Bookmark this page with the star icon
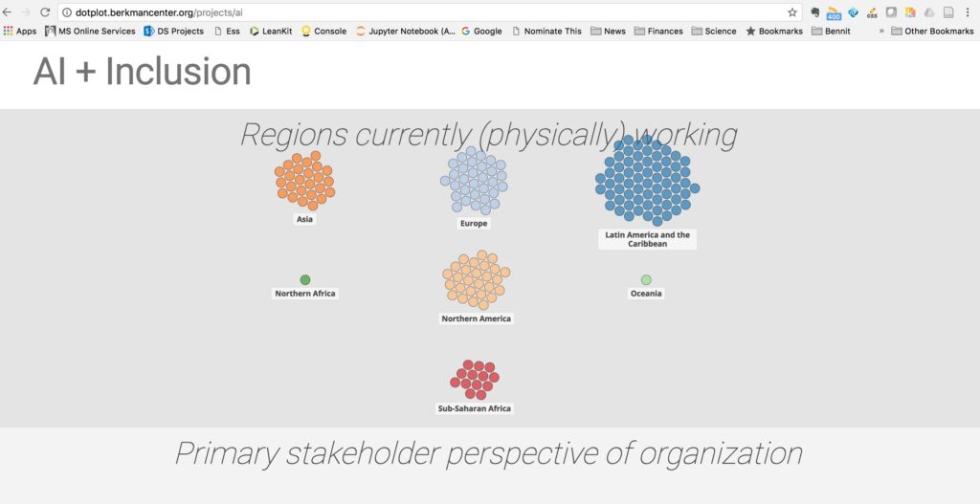Viewport: 980px width, 504px height. [x=791, y=12]
